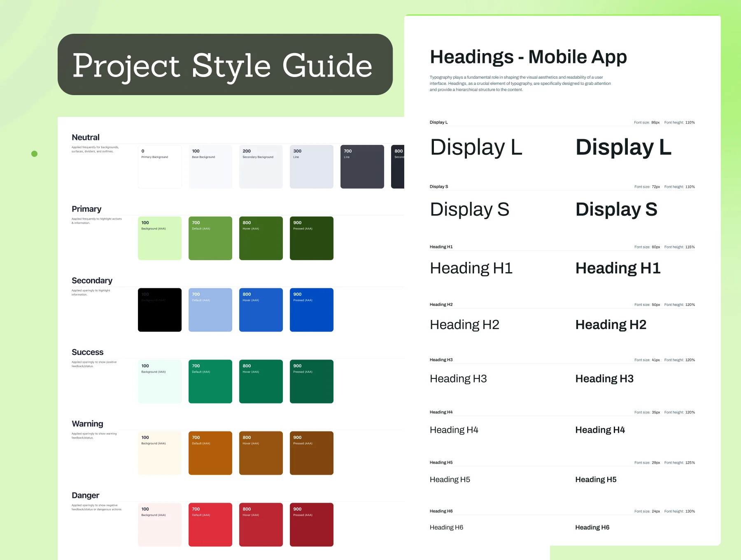Choose the Neutral 300 Line swatch

coord(312,167)
